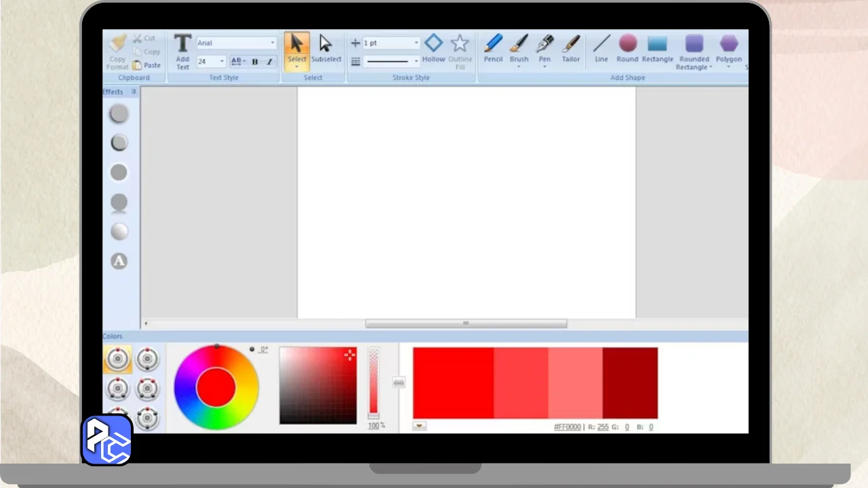The image size is (868, 488).
Task: Click the opacity slider bar
Action: tap(373, 383)
